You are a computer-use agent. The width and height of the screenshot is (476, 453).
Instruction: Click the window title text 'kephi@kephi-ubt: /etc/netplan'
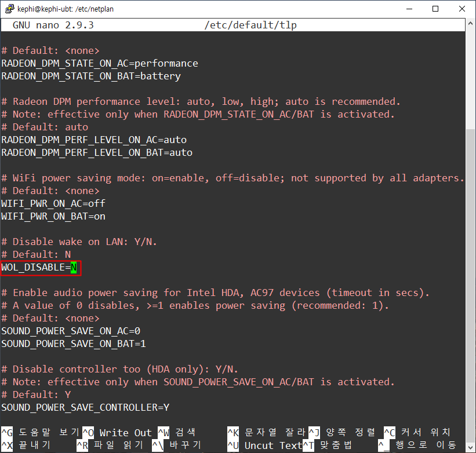pos(66,9)
